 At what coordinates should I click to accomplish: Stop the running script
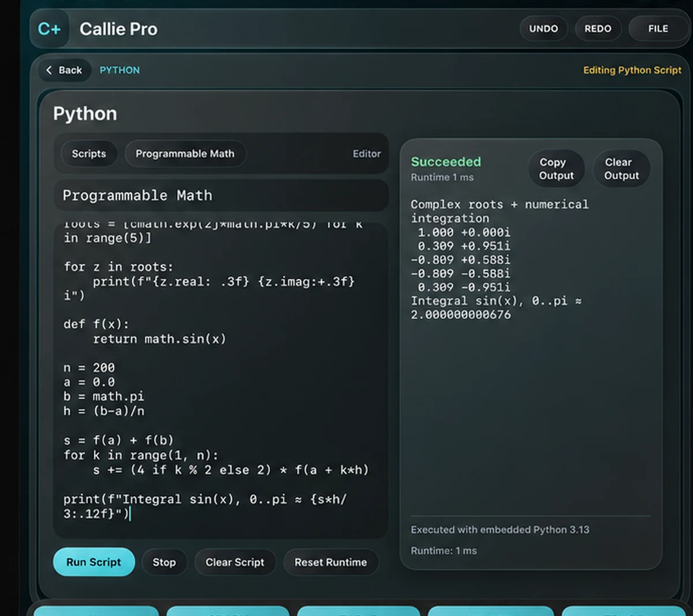click(164, 562)
